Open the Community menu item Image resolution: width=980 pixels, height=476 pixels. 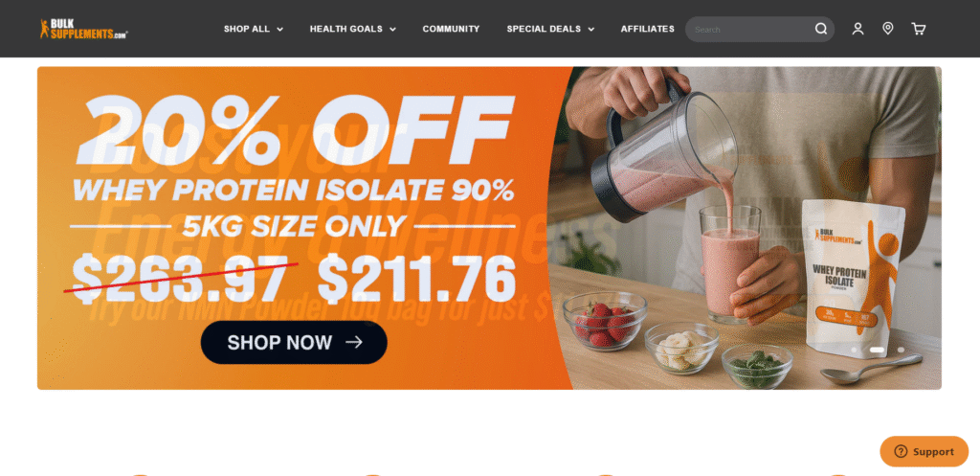click(452, 29)
